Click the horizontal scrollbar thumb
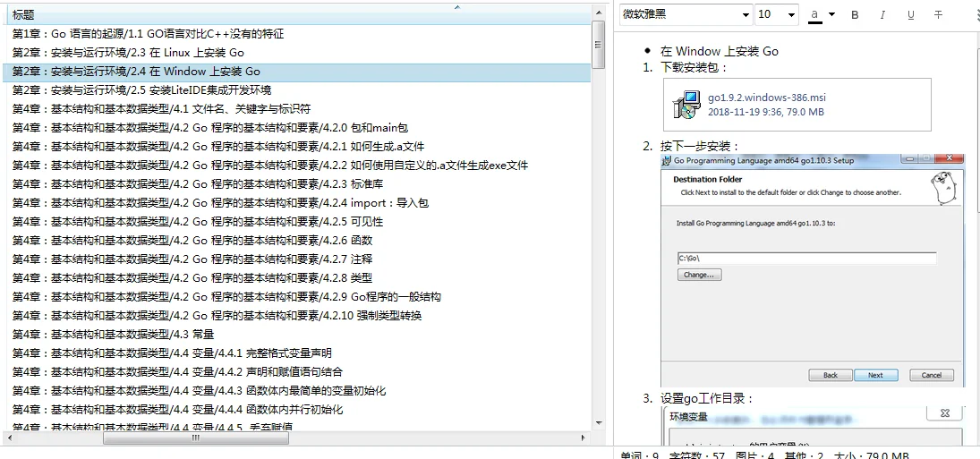Screen dimensions: 980x459 196,438
